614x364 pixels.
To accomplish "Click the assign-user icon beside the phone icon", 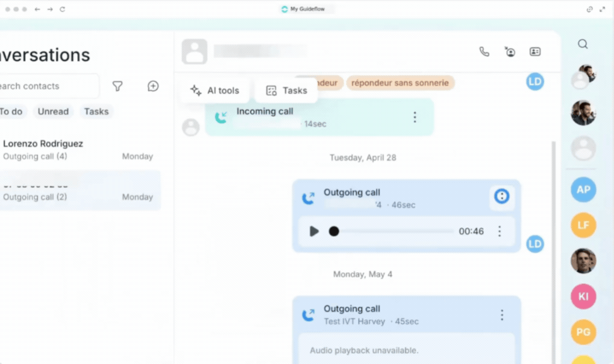I will (510, 52).
